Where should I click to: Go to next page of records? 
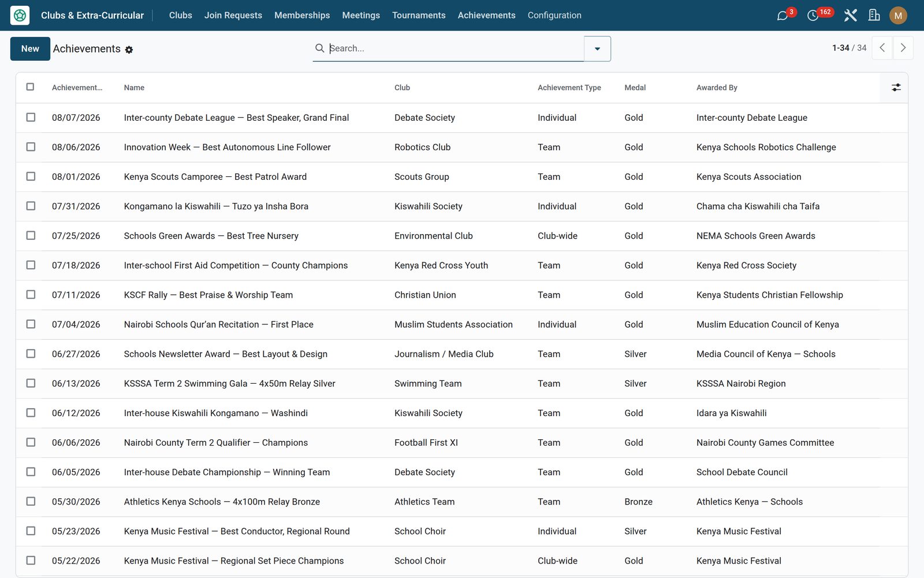coord(903,48)
